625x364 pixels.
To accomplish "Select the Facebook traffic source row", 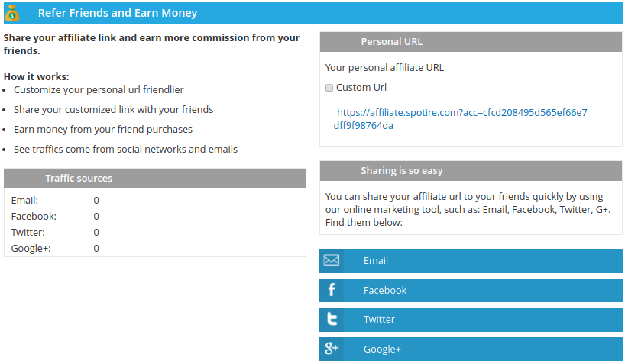I will point(155,216).
